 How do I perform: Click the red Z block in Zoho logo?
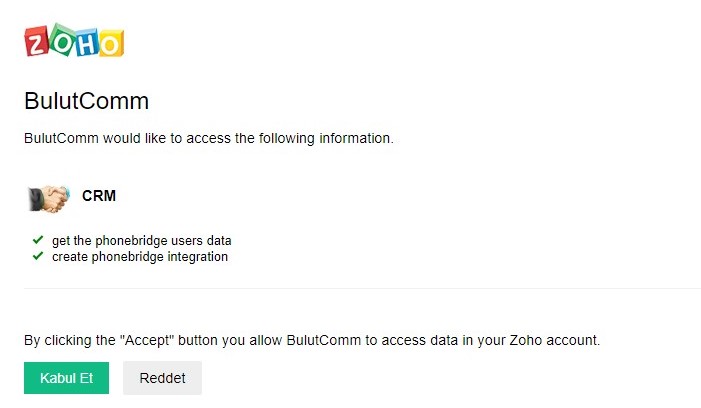tap(36, 41)
